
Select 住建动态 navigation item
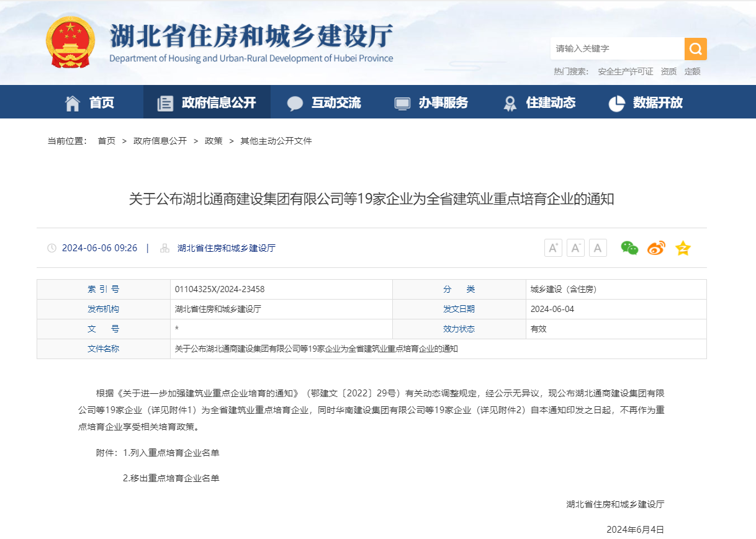tap(539, 102)
